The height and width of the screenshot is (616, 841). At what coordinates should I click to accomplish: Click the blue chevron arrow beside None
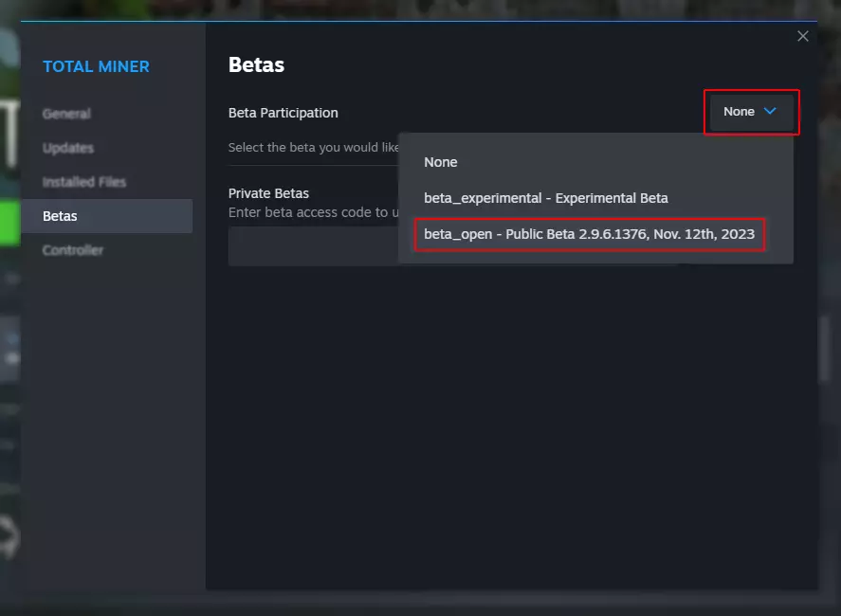click(x=770, y=112)
